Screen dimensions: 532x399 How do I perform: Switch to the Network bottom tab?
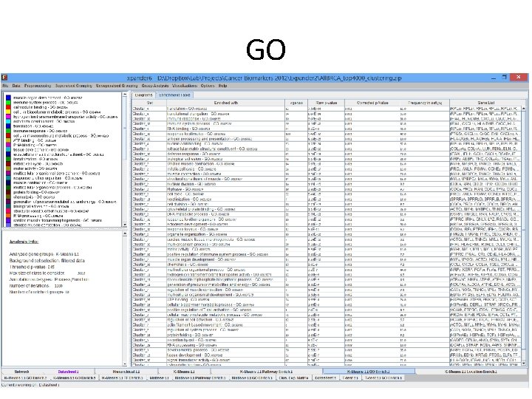[21, 372]
